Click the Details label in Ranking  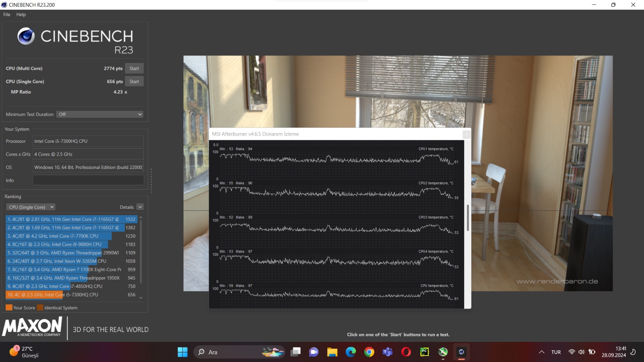click(127, 207)
